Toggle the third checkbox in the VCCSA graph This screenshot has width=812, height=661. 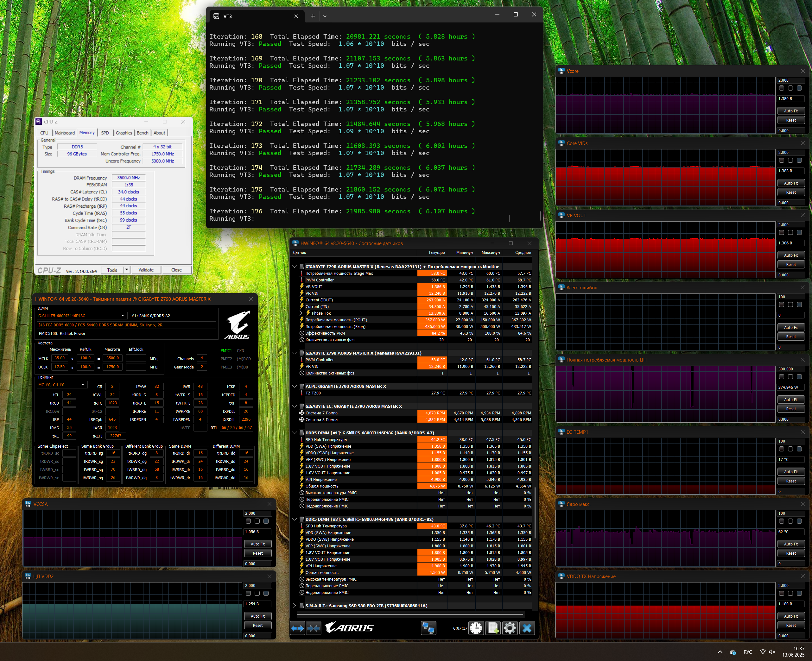point(266,521)
